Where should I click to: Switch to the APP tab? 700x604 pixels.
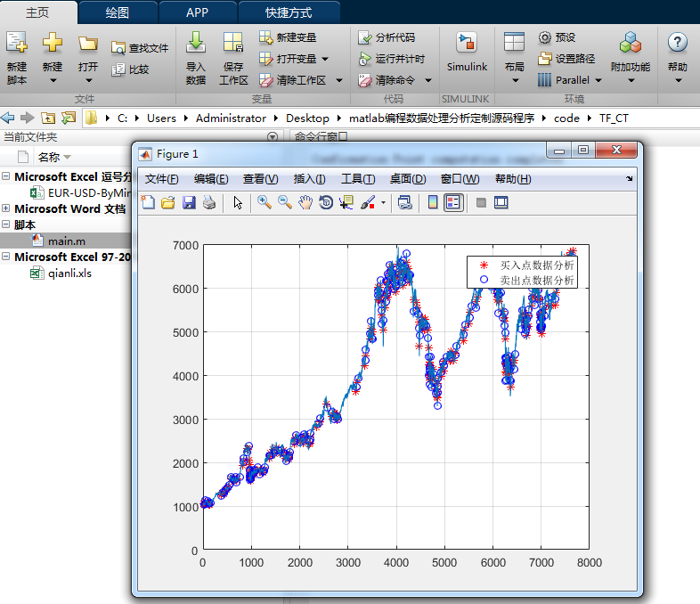pyautogui.click(x=198, y=12)
